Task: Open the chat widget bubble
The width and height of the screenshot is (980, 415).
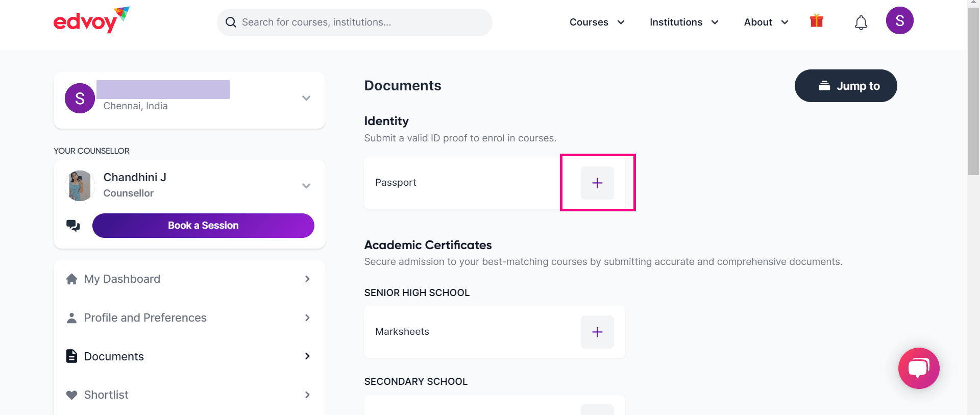Action: 919,368
